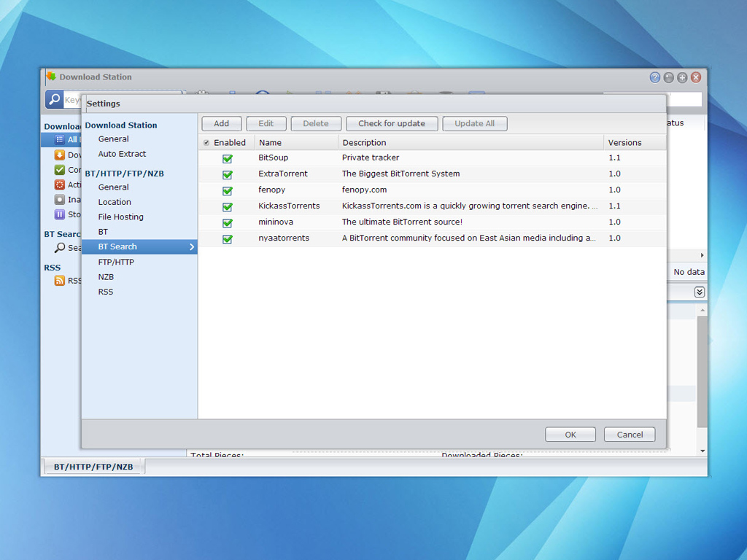Switch to the BT/HTTP/FTP/NZB bottom tab
Viewport: 747px width, 560px height.
coord(93,467)
